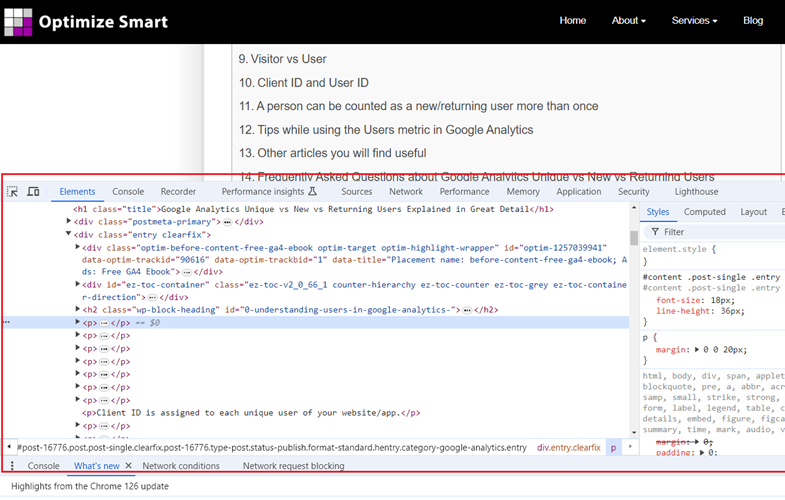Click the DOM scrollbar down arrow

[634, 432]
